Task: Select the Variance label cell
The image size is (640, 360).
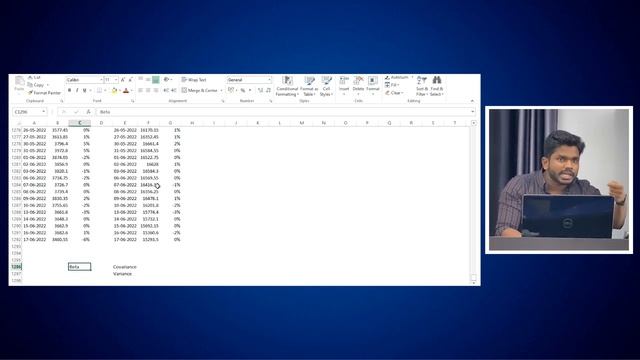Action: (x=122, y=274)
